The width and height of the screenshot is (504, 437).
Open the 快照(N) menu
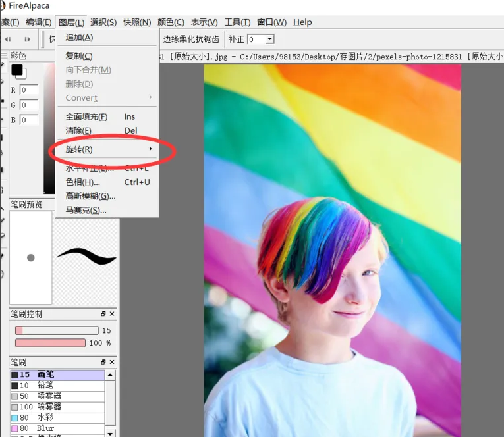tap(137, 22)
